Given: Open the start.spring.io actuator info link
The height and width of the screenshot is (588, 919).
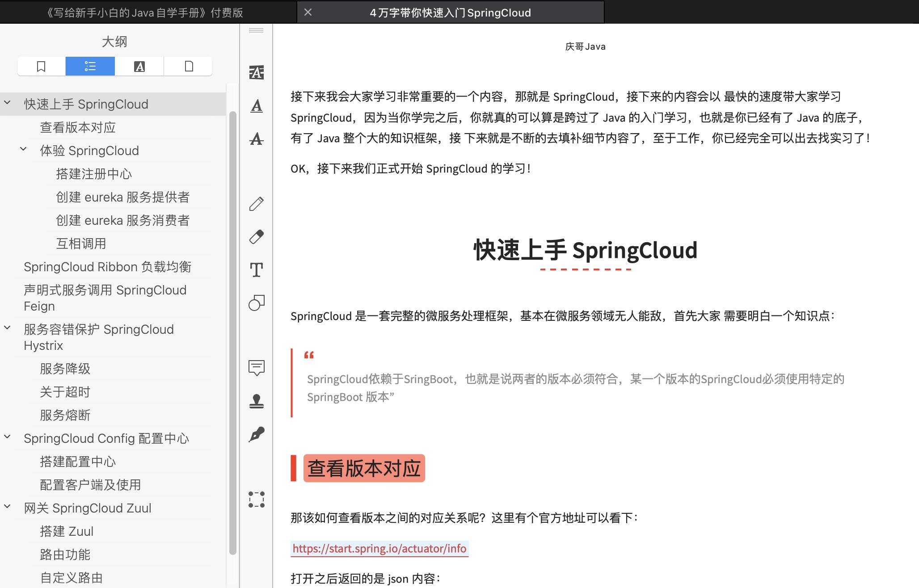Looking at the screenshot, I should pyautogui.click(x=379, y=548).
